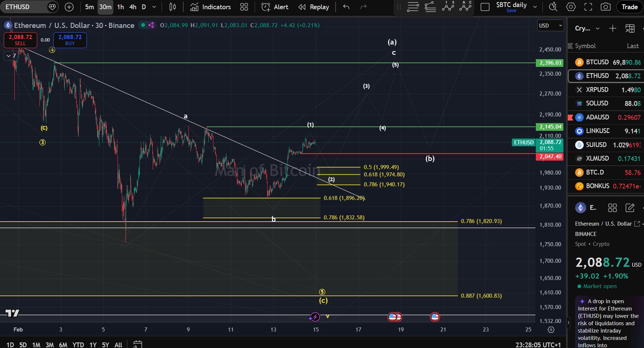Image resolution: width=644 pixels, height=348 pixels.
Task: Open the layout setup grid icon
Action: point(244,7)
